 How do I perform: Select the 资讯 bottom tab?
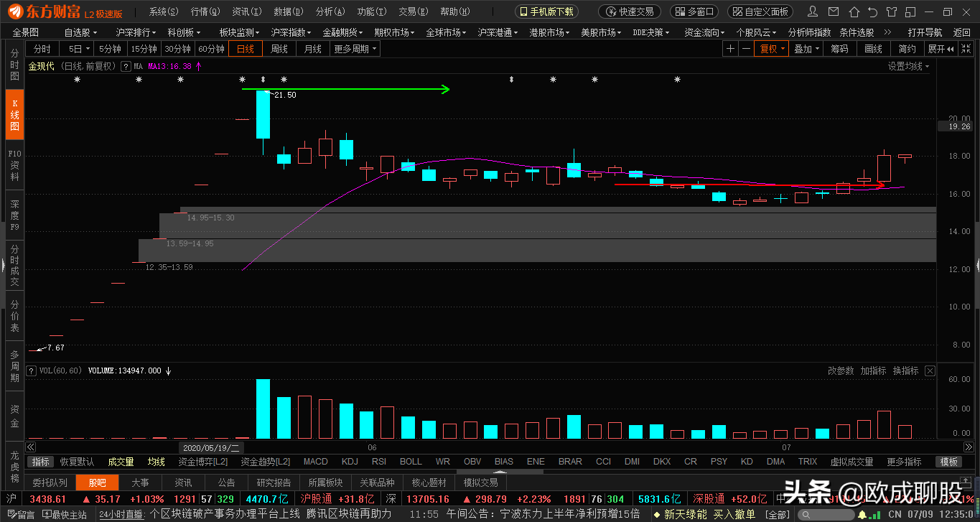point(184,483)
